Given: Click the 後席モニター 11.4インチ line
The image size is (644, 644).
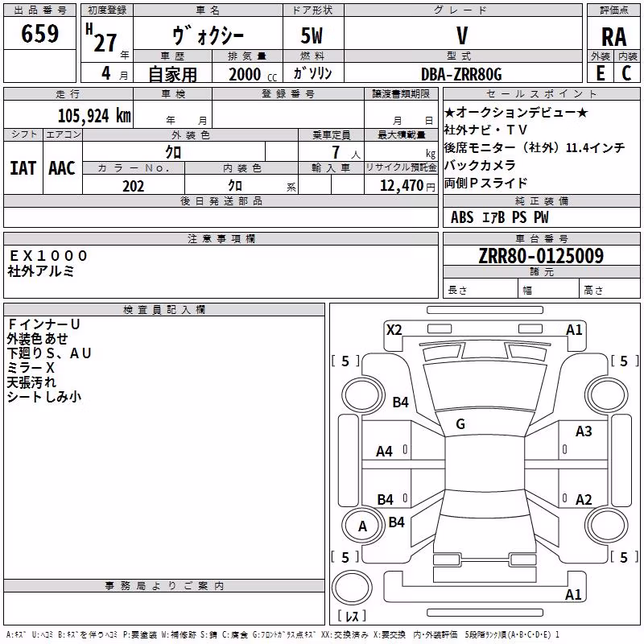Looking at the screenshot, I should click(535, 147).
